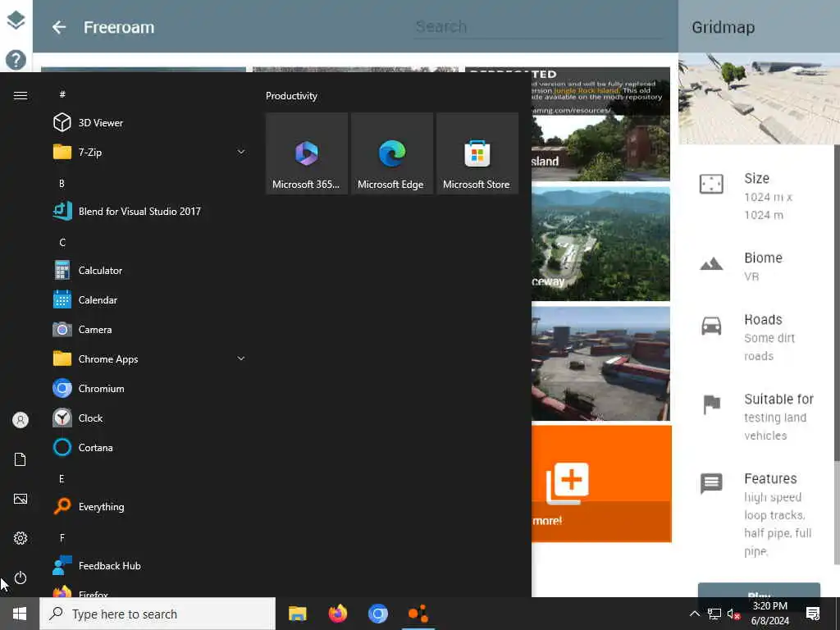This screenshot has width=840, height=630.
Task: Click the taskbar search box
Action: [x=157, y=614]
